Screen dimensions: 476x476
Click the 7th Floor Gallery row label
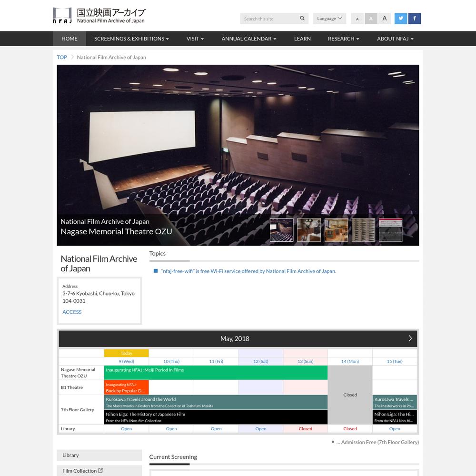click(78, 409)
